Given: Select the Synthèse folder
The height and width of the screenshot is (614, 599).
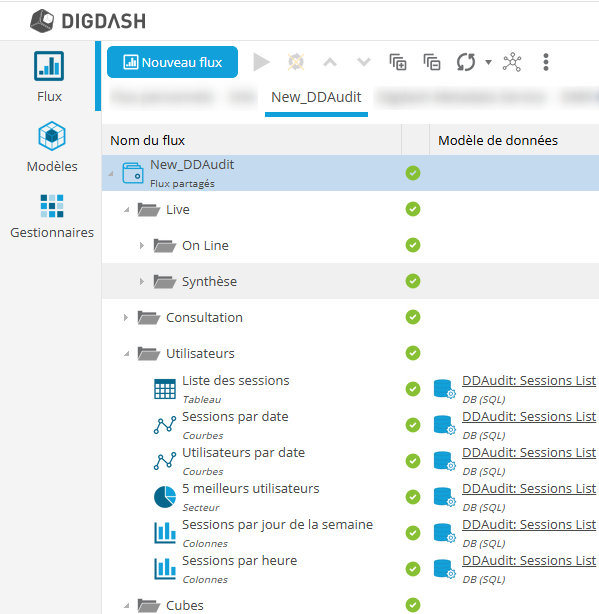Looking at the screenshot, I should click(x=209, y=282).
